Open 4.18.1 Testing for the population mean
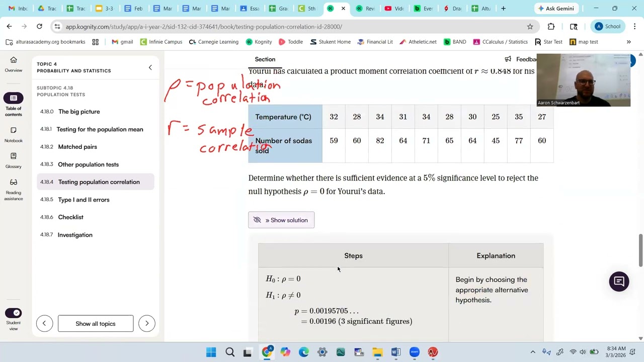 pyautogui.click(x=96, y=129)
